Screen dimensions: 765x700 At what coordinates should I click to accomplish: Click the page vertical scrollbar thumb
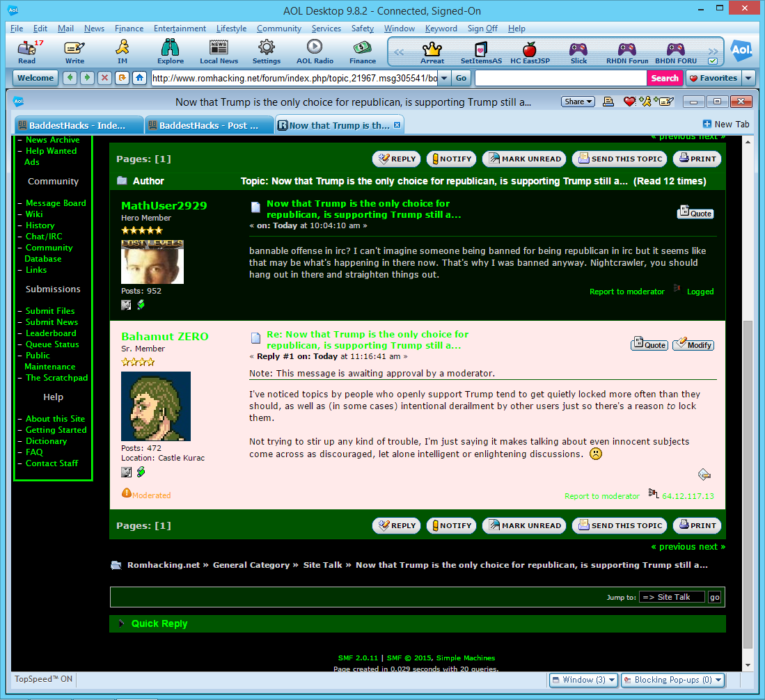coord(748,483)
